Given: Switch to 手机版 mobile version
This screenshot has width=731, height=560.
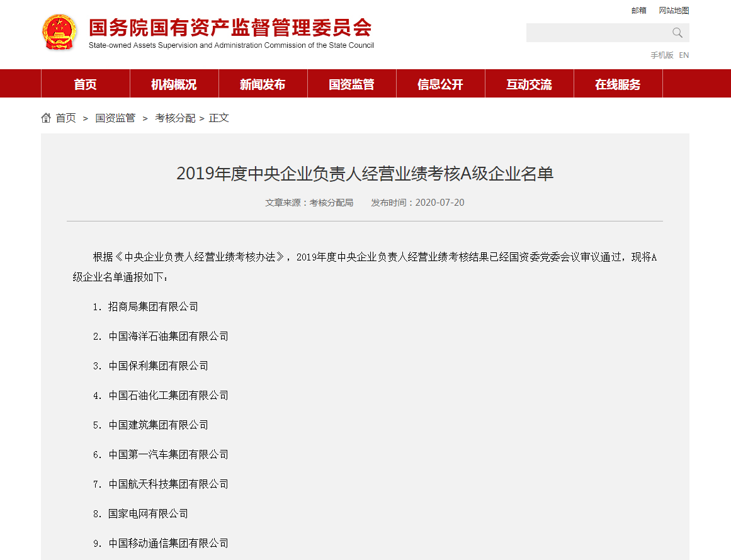Looking at the screenshot, I should 662,55.
